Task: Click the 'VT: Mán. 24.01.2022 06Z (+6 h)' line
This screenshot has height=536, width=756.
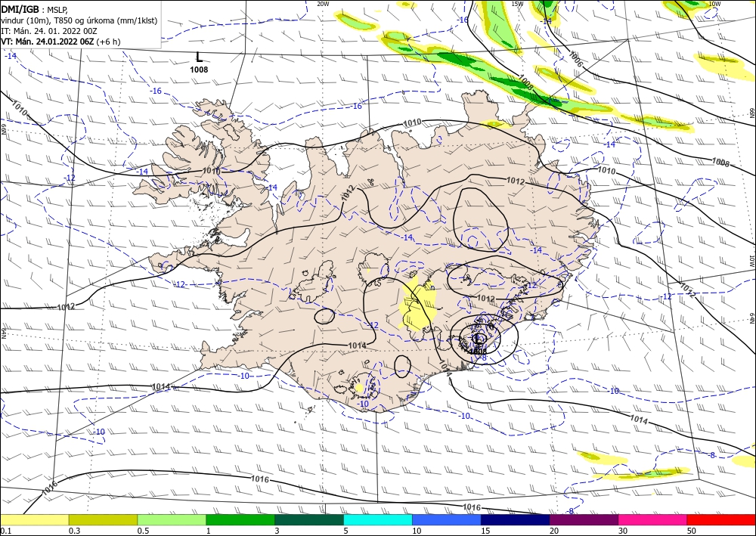Action: [x=60, y=42]
